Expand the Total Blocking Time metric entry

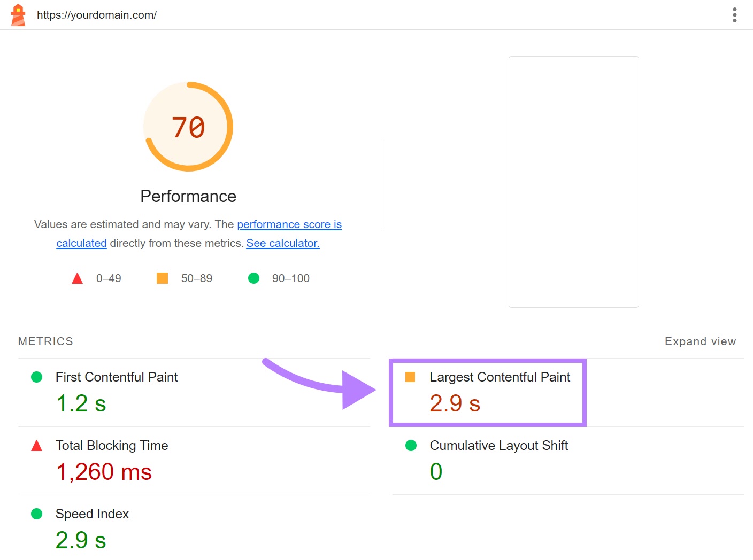click(112, 445)
